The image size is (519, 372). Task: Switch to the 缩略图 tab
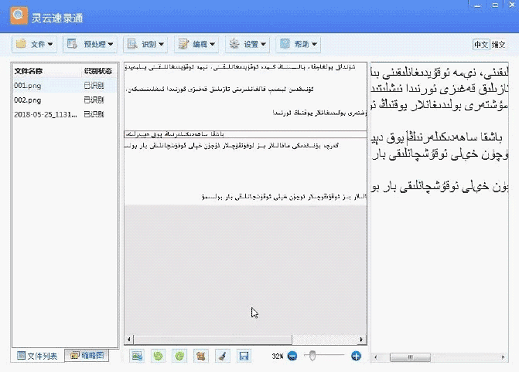87,355
